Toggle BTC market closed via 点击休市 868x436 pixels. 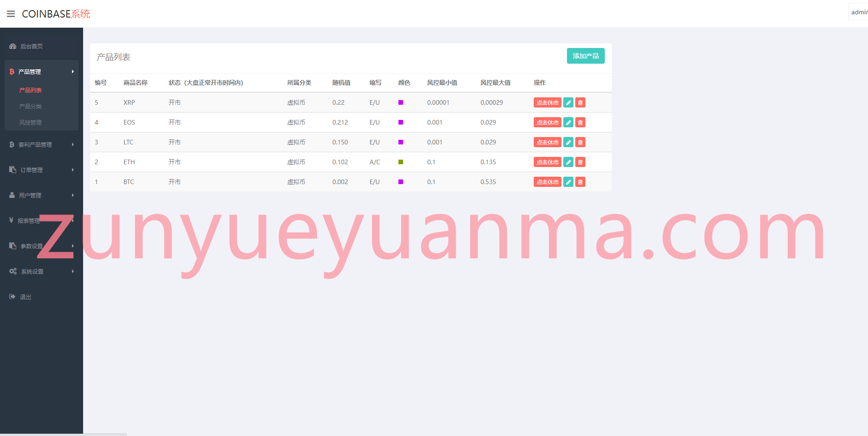(x=548, y=182)
